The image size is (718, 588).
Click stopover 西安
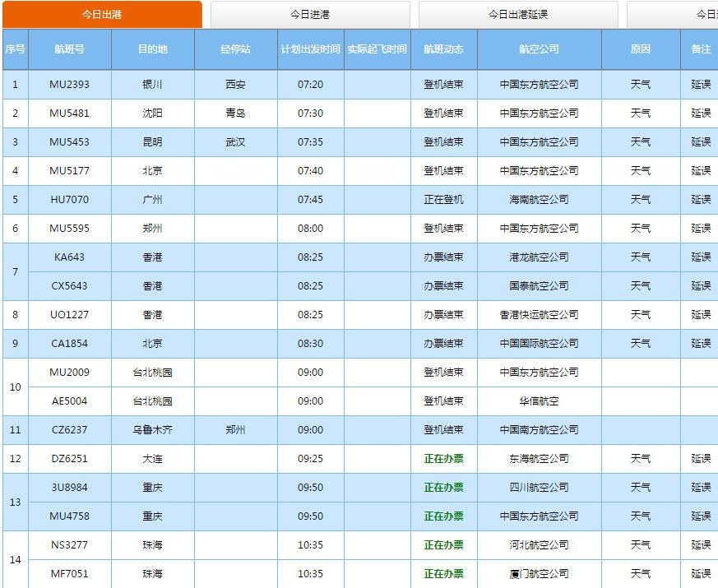[x=235, y=85]
